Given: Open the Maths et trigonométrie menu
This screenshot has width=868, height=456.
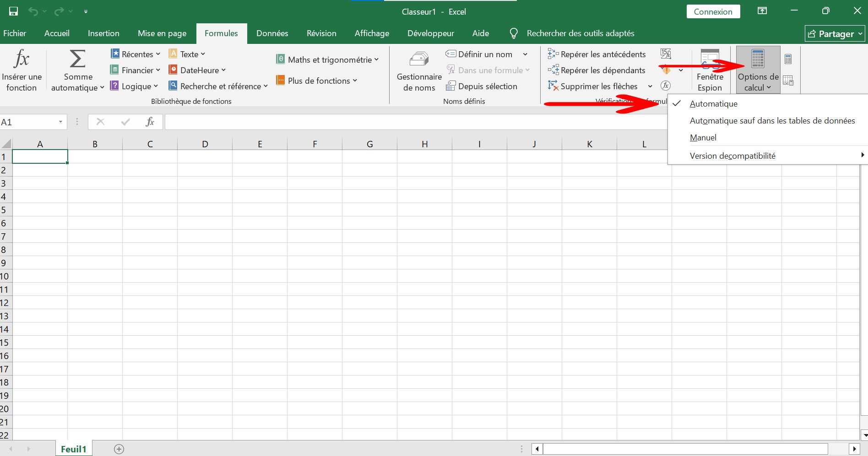Looking at the screenshot, I should (328, 59).
